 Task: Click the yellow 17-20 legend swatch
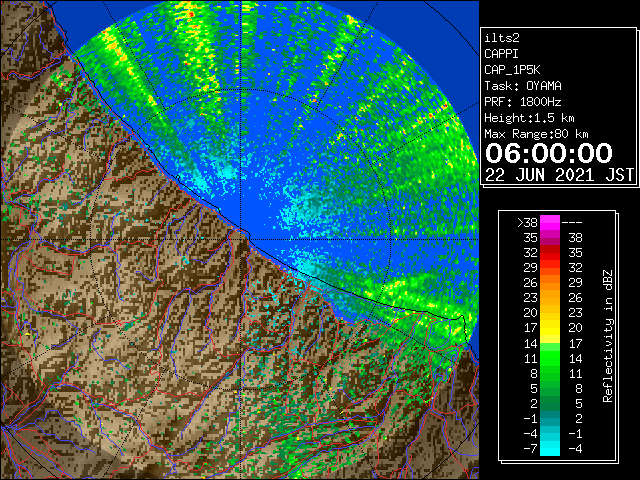550,328
